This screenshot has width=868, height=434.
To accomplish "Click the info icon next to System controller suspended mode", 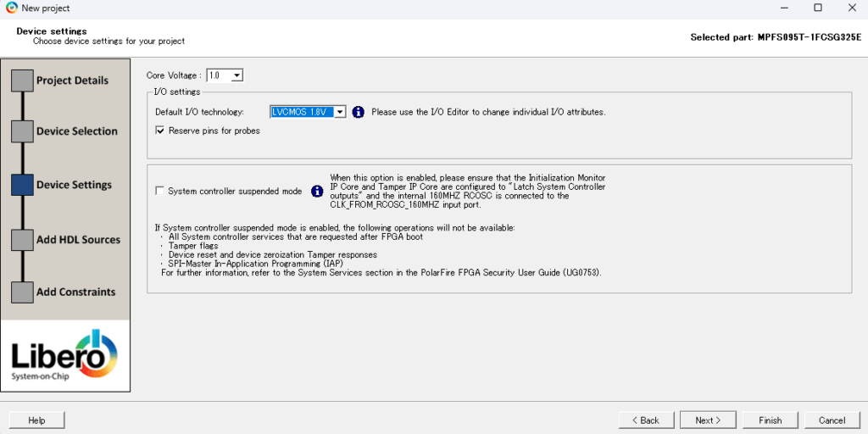I will tap(317, 191).
